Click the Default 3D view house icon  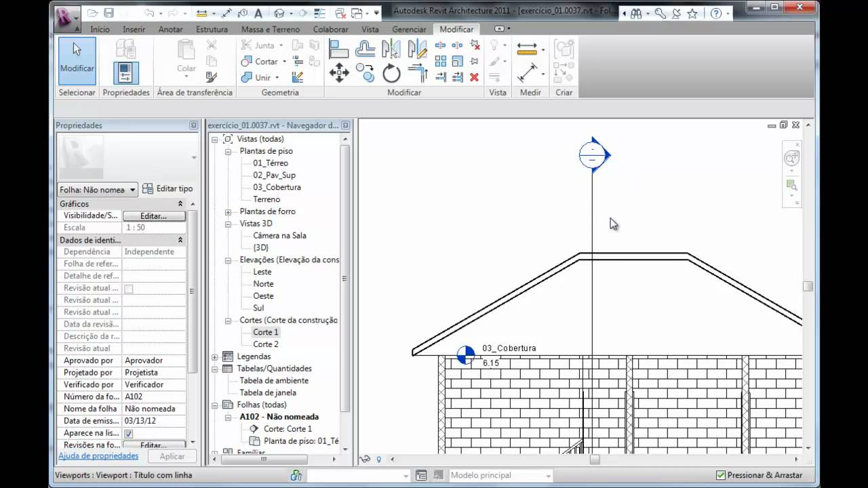click(x=279, y=14)
